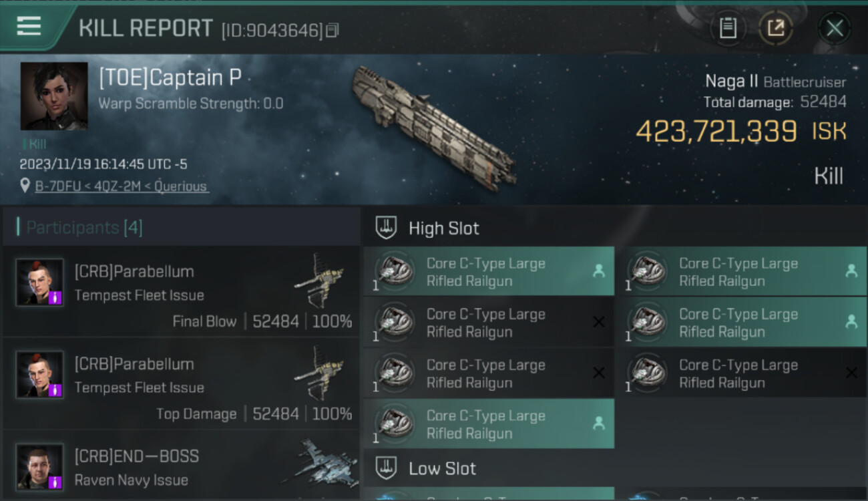Click the Low Slot section icon
Viewport: 868px width, 501px height.
(x=386, y=468)
